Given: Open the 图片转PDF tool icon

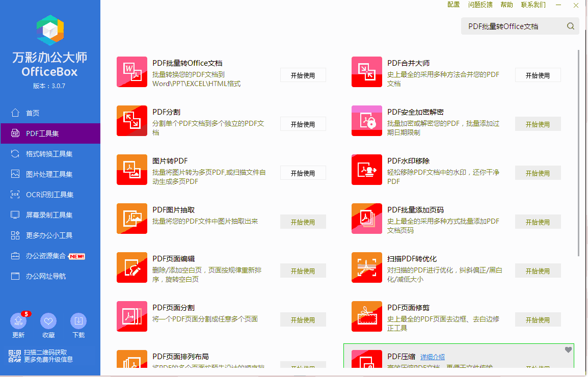Looking at the screenshot, I should (131, 170).
